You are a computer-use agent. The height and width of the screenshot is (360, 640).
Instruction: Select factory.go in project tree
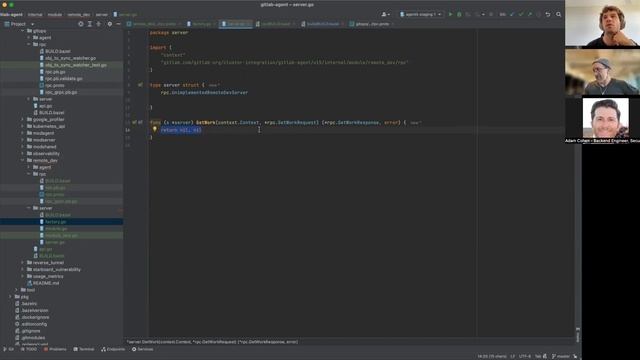pyautogui.click(x=56, y=222)
